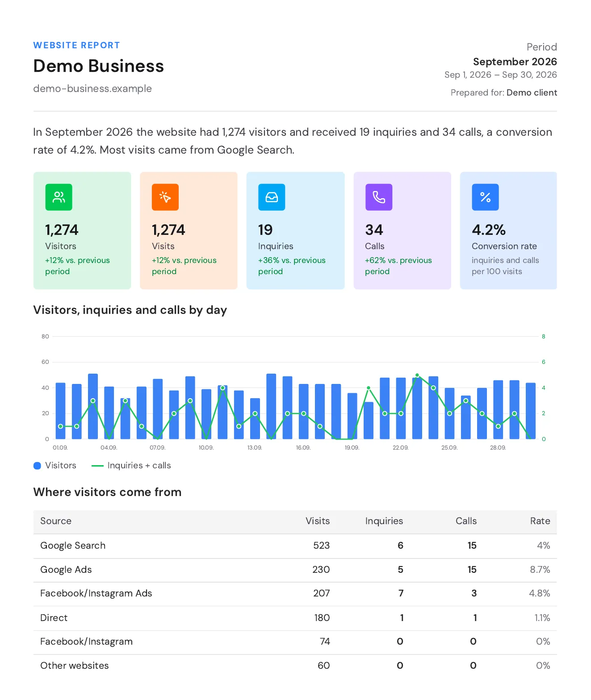Click the orange Visits cursor-click icon
The height and width of the screenshot is (700, 591).
coord(165,197)
